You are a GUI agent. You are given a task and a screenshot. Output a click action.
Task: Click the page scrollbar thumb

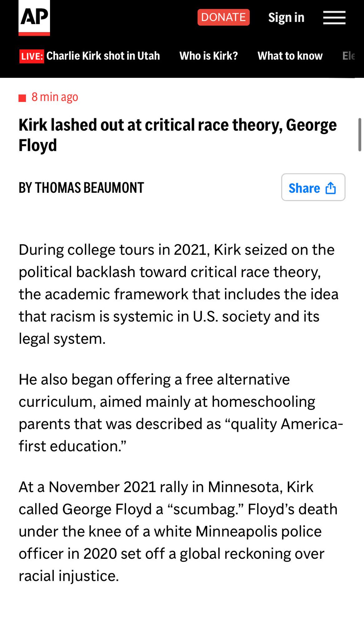360,135
